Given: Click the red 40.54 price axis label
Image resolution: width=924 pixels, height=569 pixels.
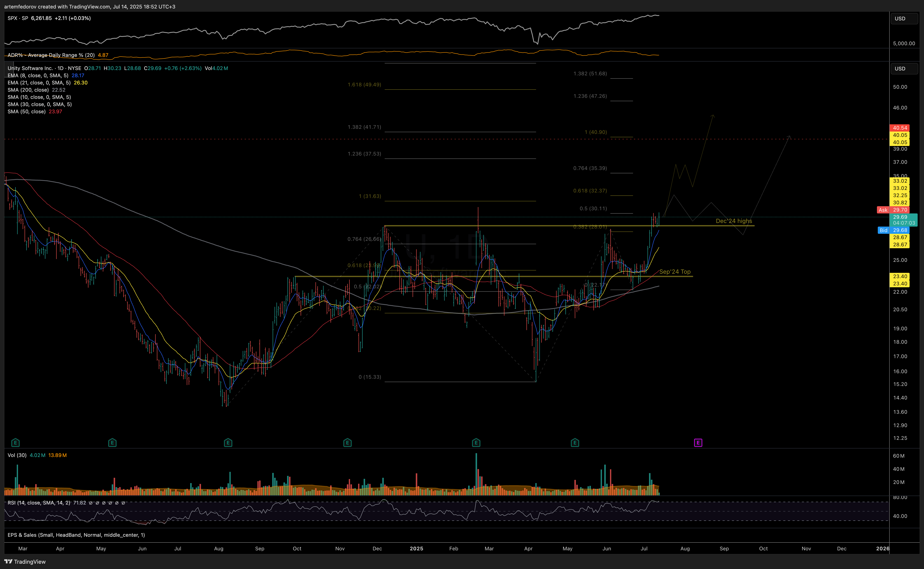Looking at the screenshot, I should click(900, 128).
